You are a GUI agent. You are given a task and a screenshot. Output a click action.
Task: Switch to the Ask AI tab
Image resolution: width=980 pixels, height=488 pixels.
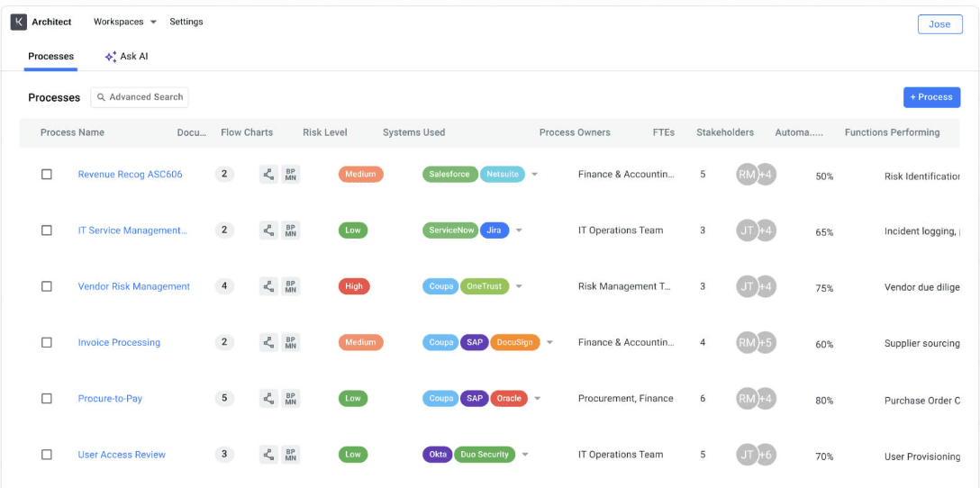click(126, 57)
